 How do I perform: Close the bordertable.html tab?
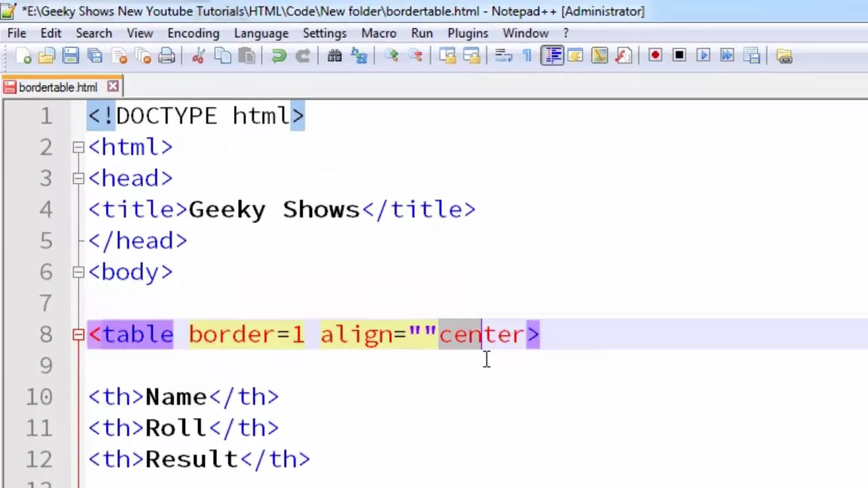[113, 86]
